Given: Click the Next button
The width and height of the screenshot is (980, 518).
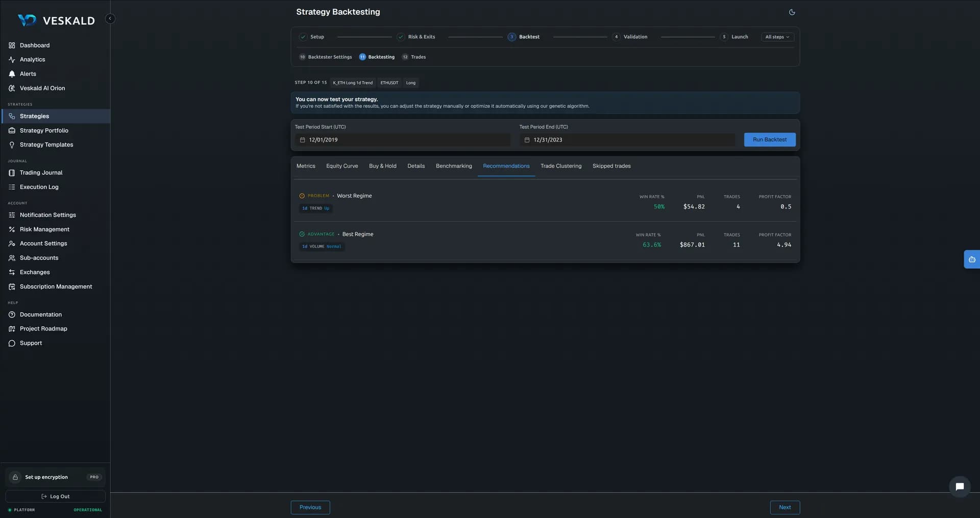Looking at the screenshot, I should 785,507.
